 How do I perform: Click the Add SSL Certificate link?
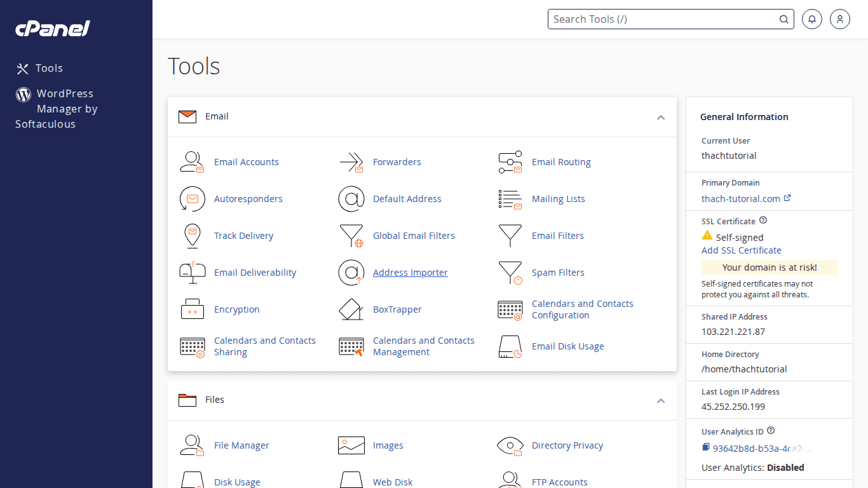[741, 250]
